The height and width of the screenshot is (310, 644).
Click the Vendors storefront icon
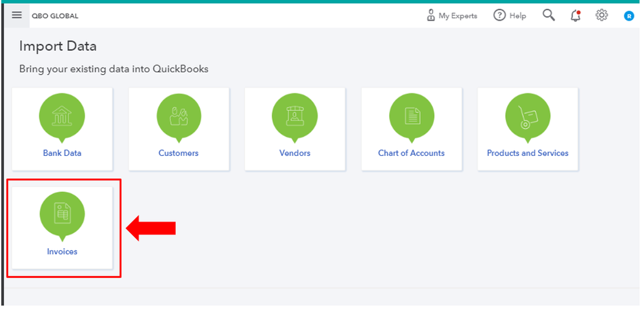(x=295, y=117)
